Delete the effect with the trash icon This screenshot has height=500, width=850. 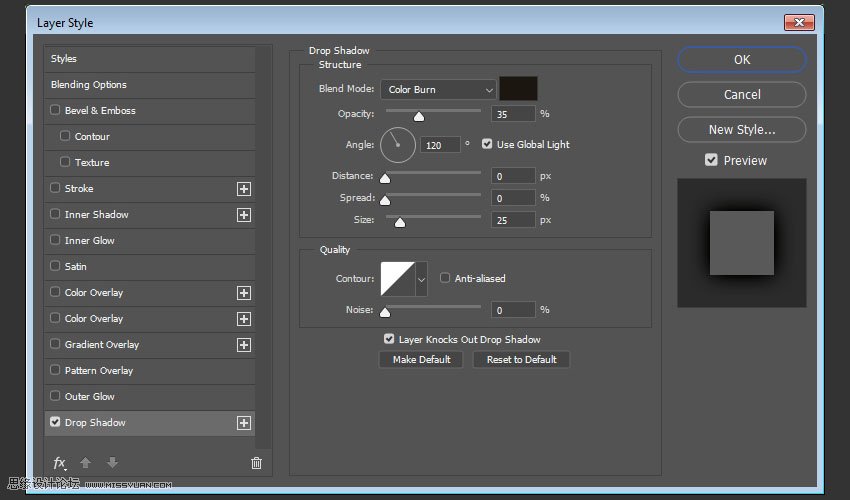[x=256, y=463]
